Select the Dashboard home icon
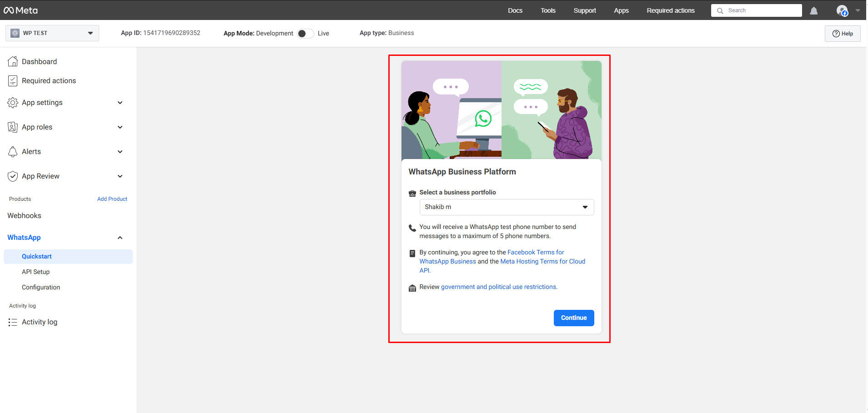 point(13,61)
